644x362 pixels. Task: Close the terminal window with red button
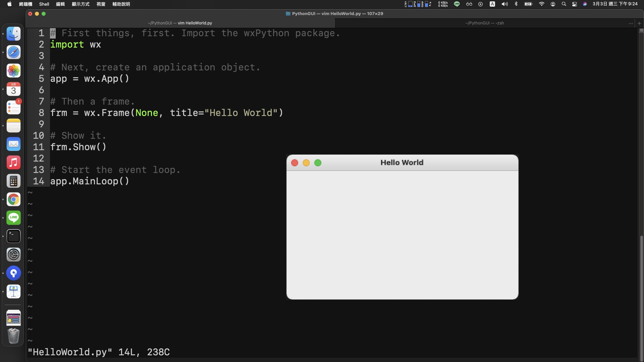click(x=30, y=14)
